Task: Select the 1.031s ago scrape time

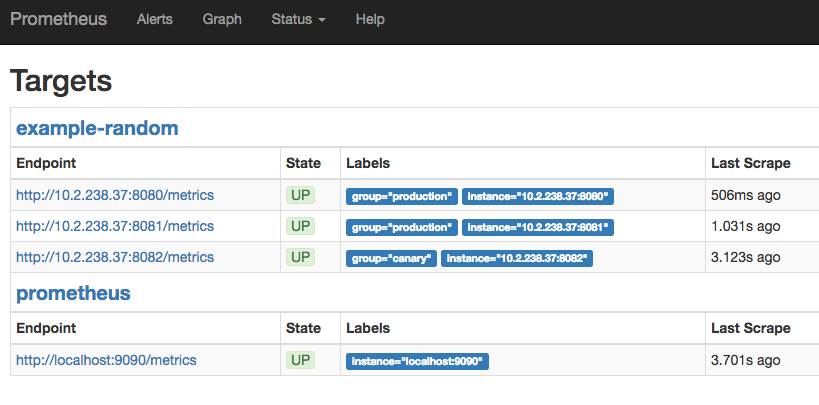Action: pos(745,226)
